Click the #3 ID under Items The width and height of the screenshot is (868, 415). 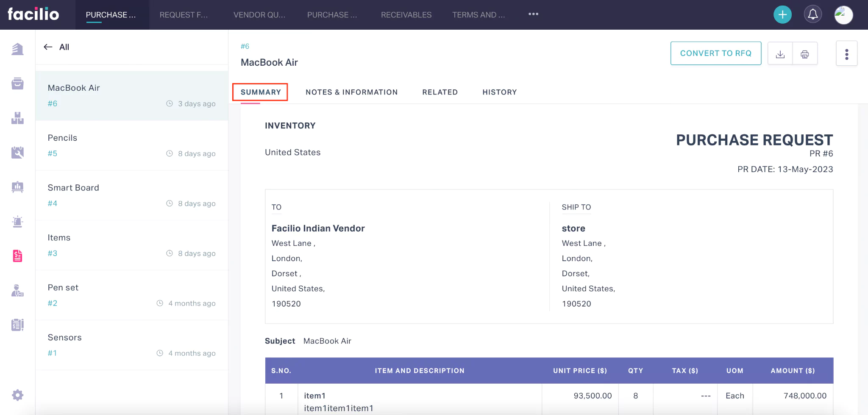53,253
